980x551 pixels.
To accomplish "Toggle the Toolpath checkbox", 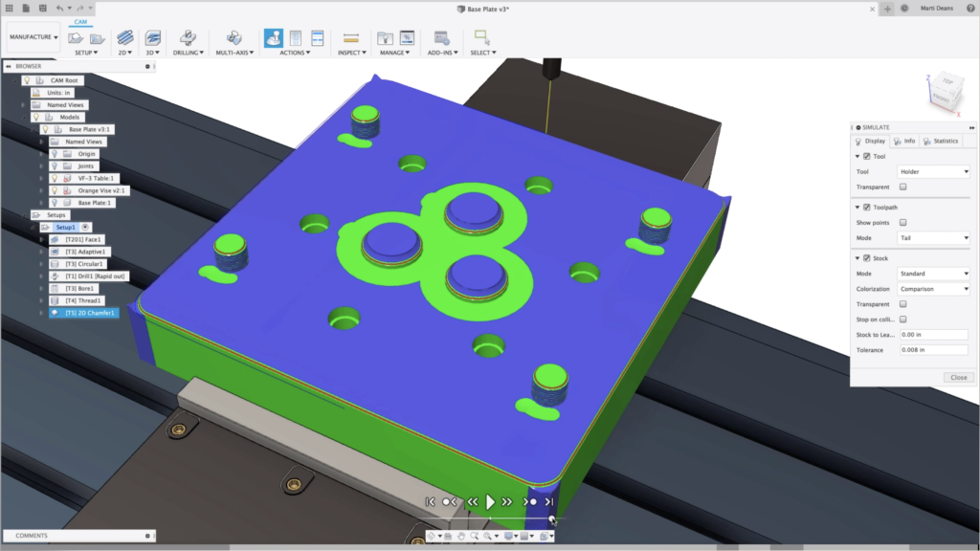I will tap(867, 207).
